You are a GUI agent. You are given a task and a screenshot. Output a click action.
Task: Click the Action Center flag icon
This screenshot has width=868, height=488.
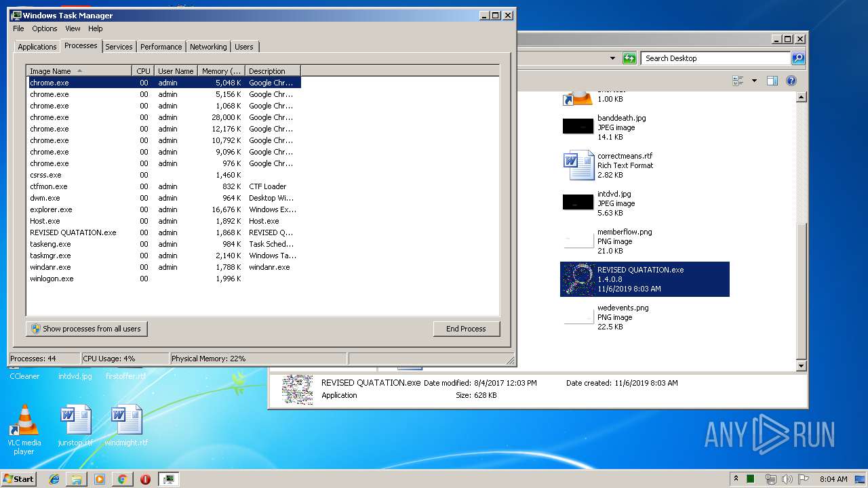pyautogui.click(x=804, y=479)
